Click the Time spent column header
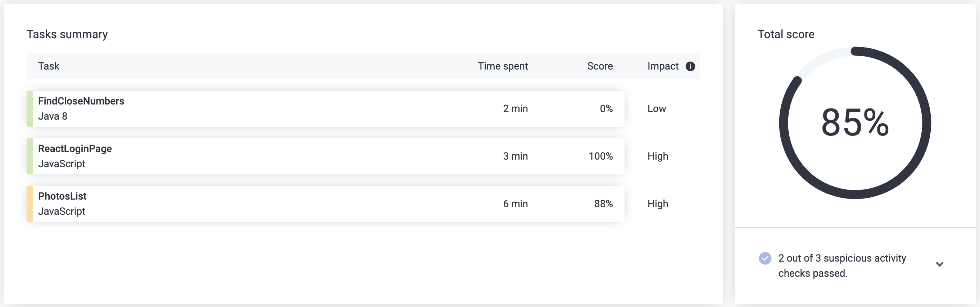 pyautogui.click(x=503, y=66)
